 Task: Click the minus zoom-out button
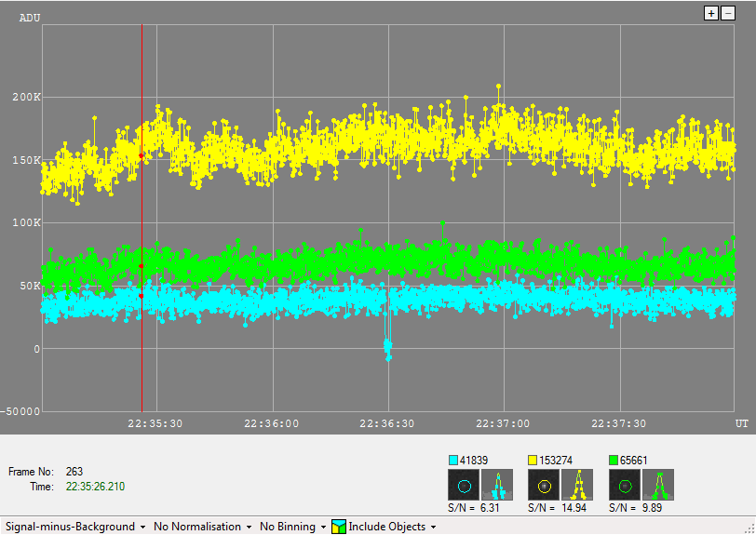[x=727, y=13]
